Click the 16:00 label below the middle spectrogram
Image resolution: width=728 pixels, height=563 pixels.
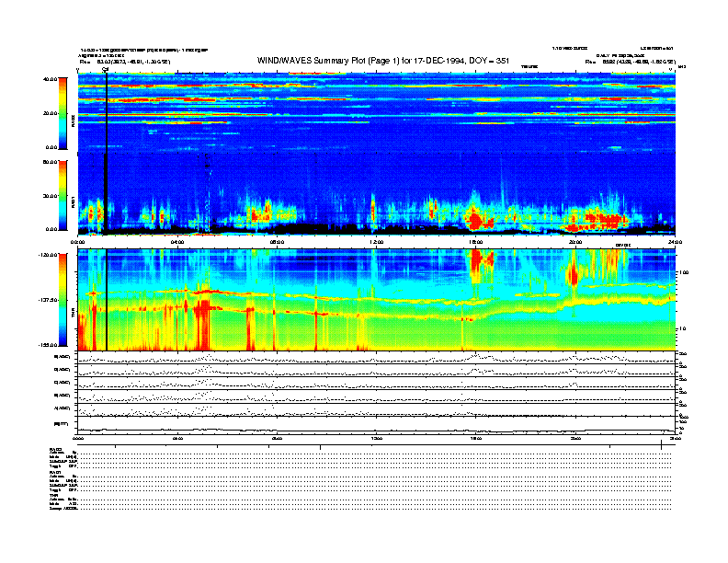[476, 242]
